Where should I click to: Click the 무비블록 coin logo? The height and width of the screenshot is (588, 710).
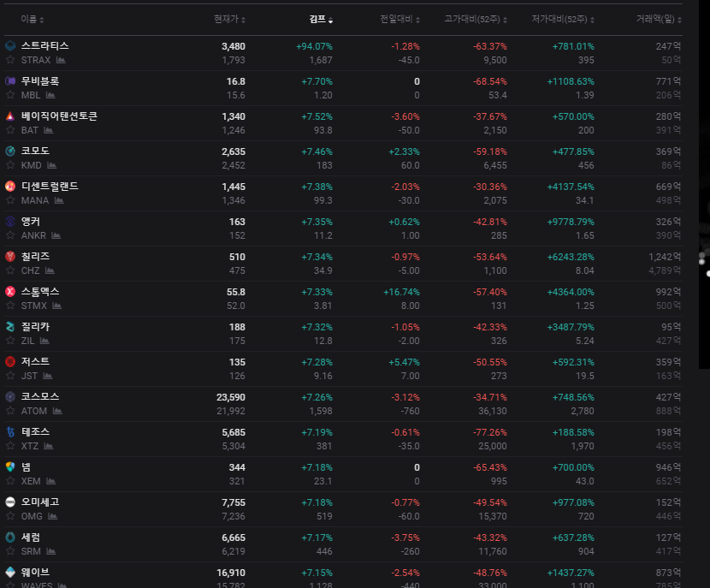[10, 81]
